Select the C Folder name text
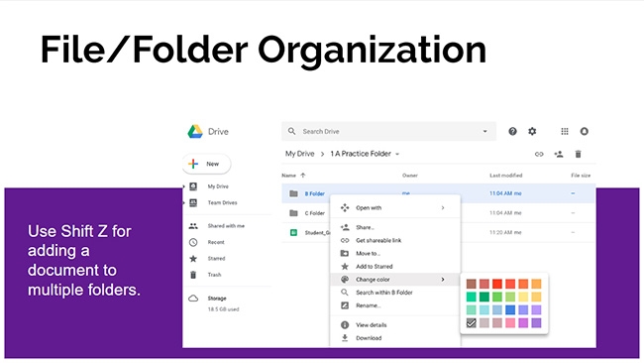 point(315,213)
